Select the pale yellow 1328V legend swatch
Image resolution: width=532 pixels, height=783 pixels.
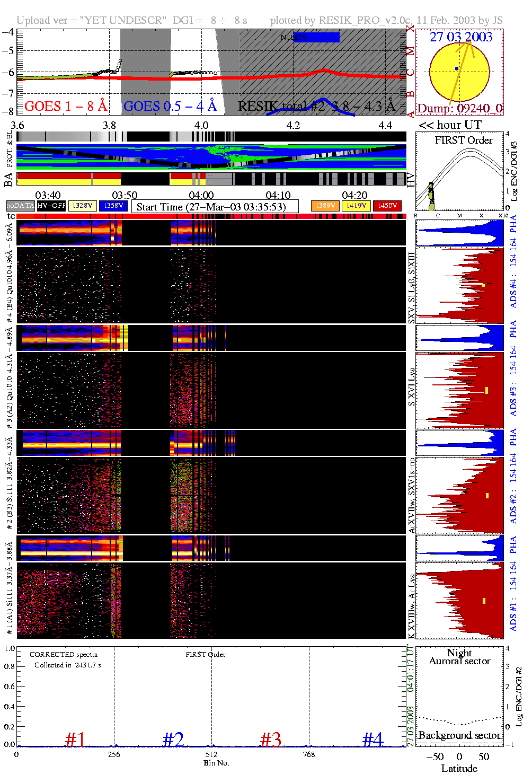83,206
